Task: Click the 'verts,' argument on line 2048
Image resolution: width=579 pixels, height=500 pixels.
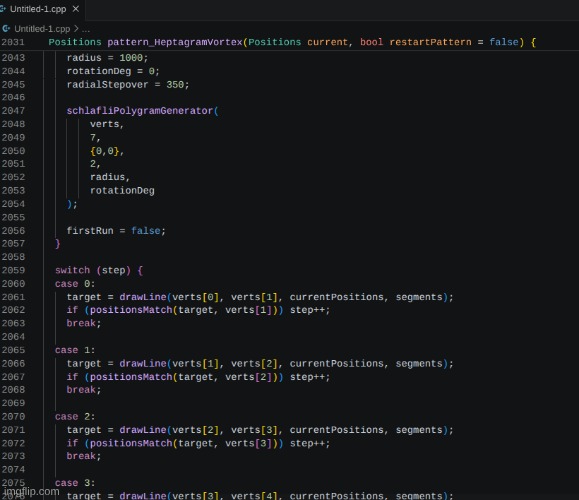Action: click(107, 124)
